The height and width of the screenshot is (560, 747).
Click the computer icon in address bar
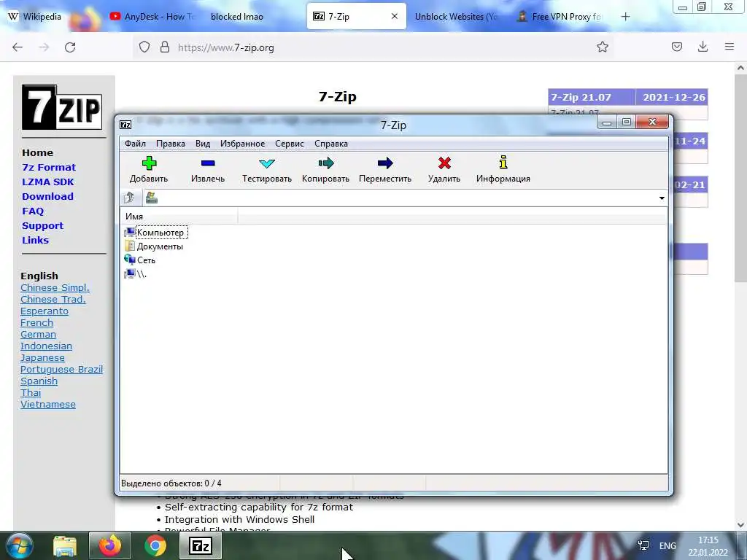[x=152, y=197]
